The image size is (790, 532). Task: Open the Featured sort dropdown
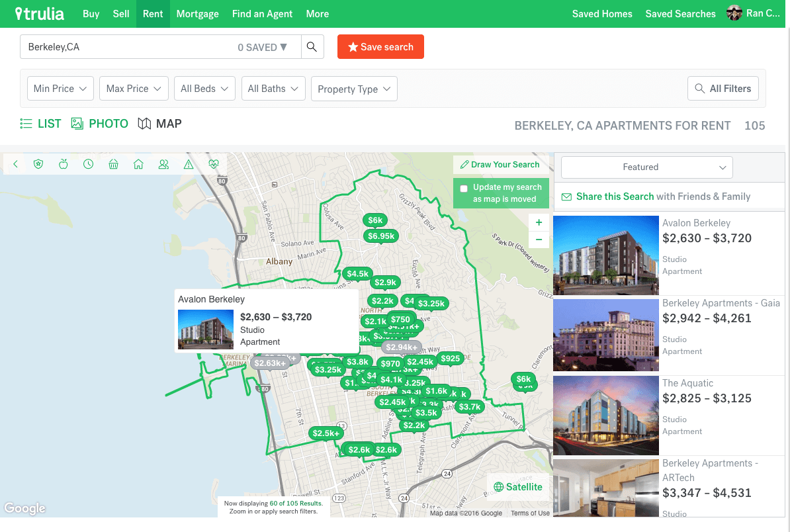646,167
